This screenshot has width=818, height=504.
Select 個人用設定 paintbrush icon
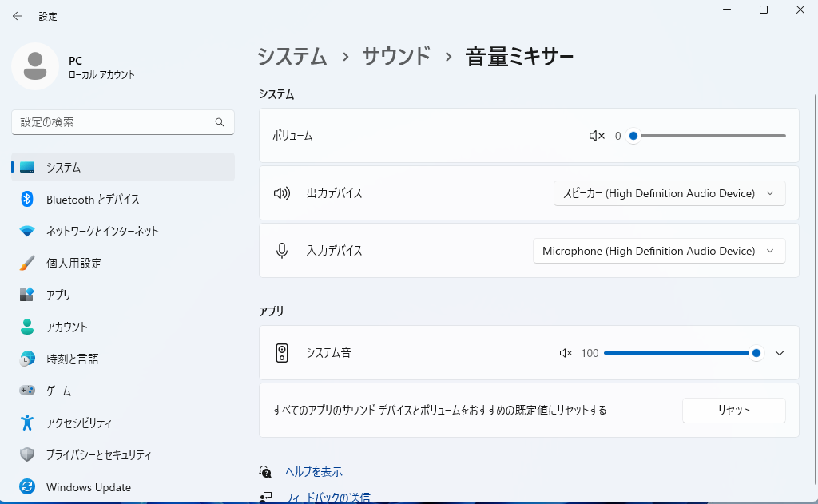[x=27, y=264]
